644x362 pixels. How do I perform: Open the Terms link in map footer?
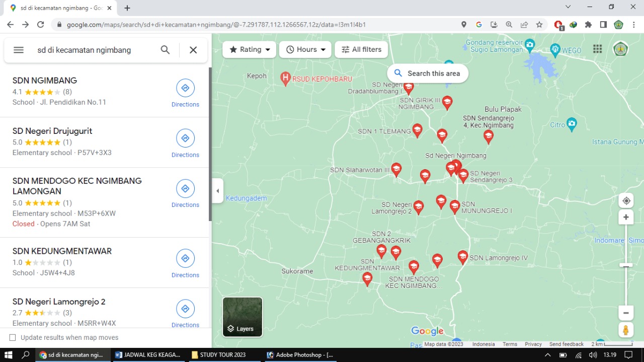click(x=510, y=344)
